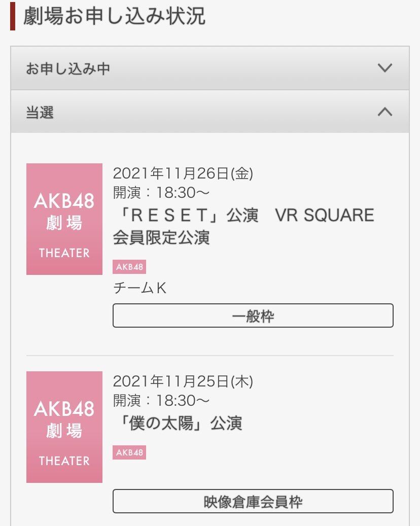Click the 一般枠 button

pyautogui.click(x=253, y=315)
